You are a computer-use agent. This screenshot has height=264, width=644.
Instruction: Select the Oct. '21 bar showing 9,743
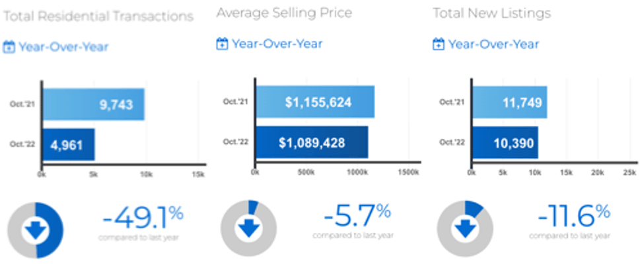coord(94,105)
